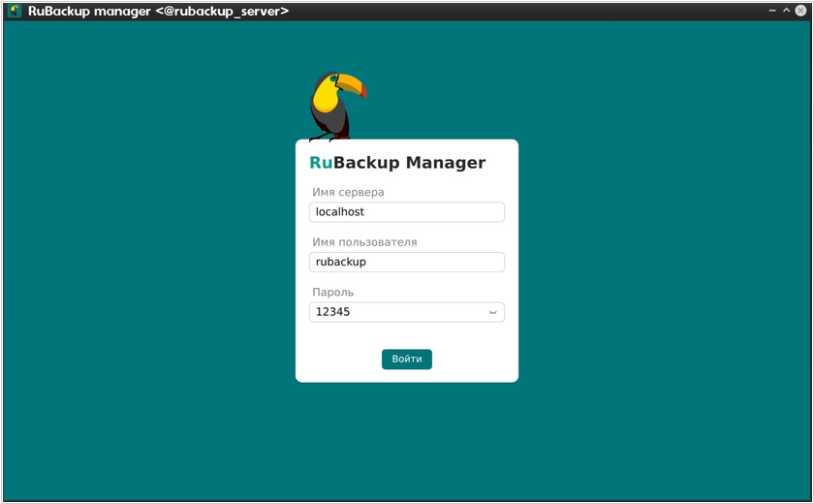Click the toucan mascot logo
The width and height of the screenshot is (814, 504).
coord(334,105)
